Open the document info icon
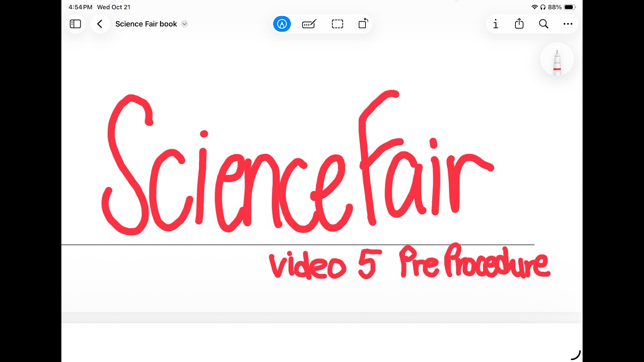Viewport: 644px width, 362px height. coord(495,24)
